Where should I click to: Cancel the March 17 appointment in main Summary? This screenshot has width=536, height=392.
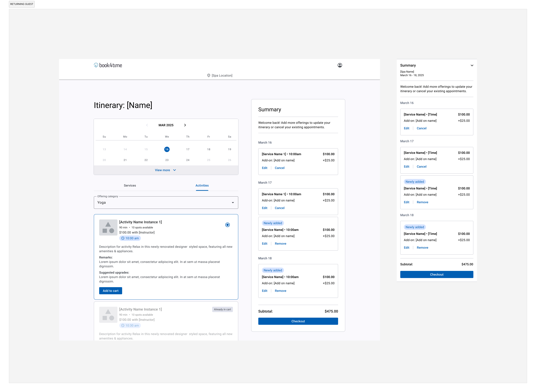[x=279, y=208]
